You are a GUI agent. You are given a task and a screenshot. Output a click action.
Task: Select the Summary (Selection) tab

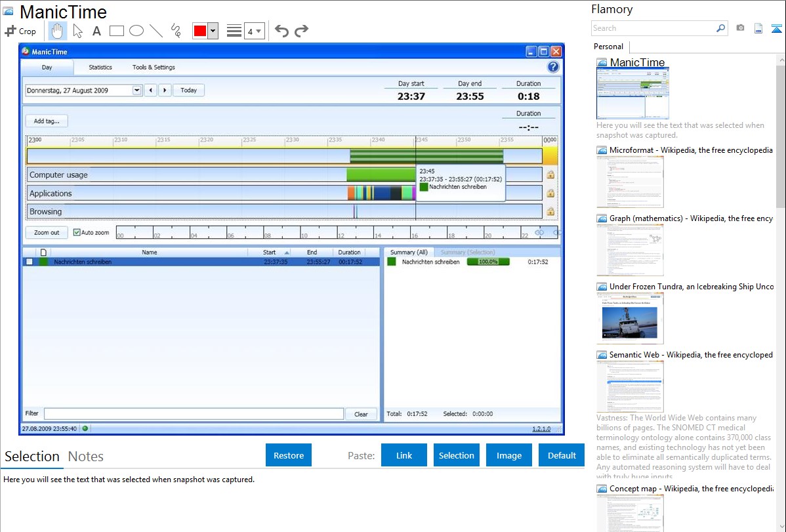point(468,252)
